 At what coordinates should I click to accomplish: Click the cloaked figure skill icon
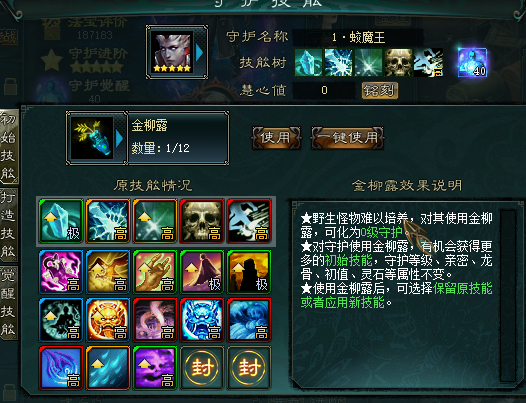202,271
